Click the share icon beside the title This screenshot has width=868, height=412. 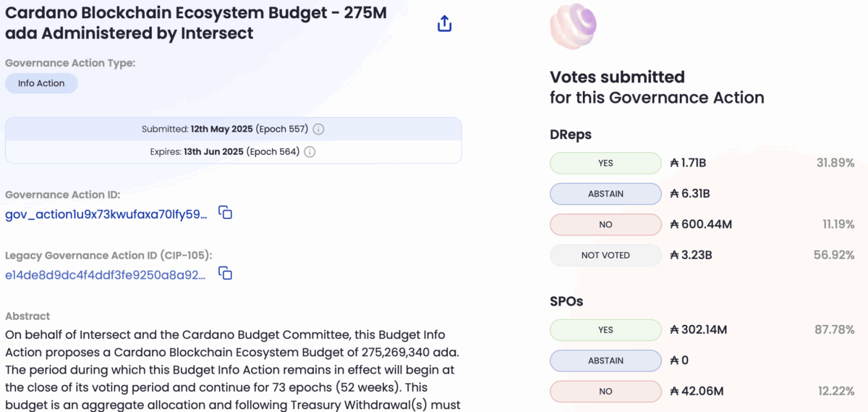pos(444,24)
